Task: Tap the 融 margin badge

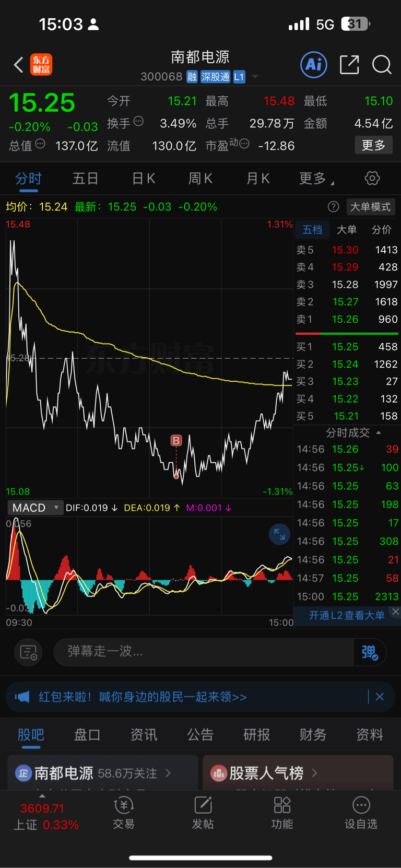Action: coord(192,77)
